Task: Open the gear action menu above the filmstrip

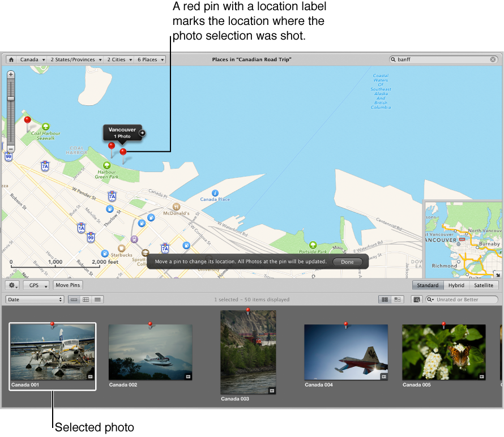Action: click(x=11, y=285)
